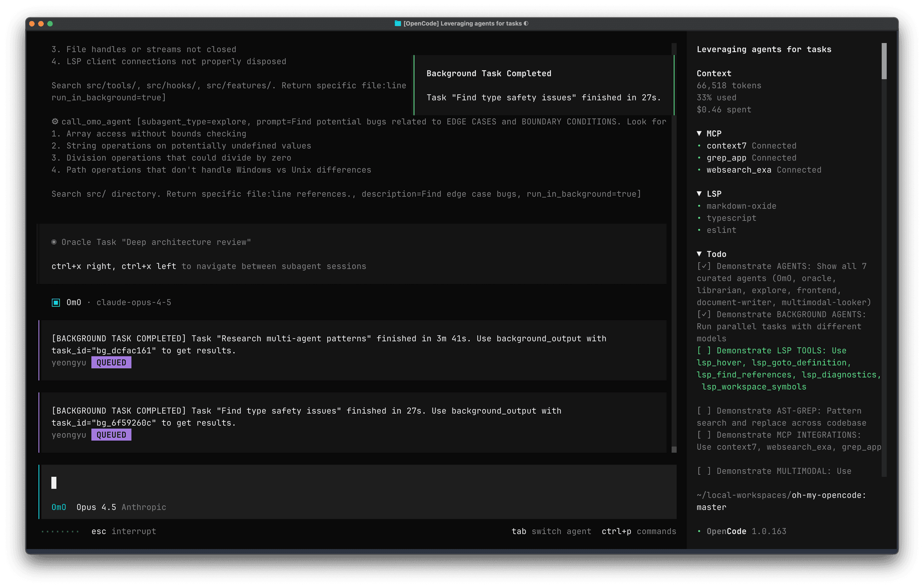This screenshot has width=924, height=588.
Task: Click the first yeongyu username label
Action: (69, 363)
